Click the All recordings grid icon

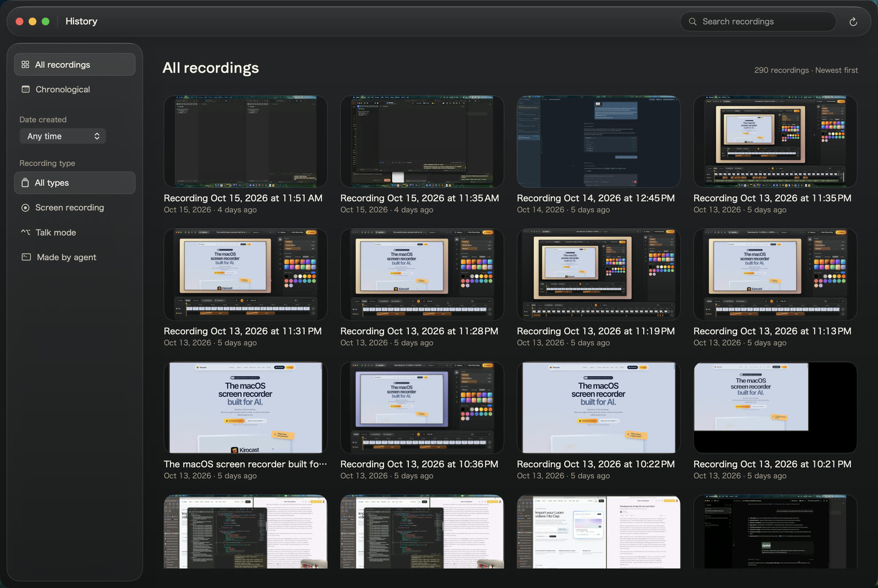pyautogui.click(x=25, y=65)
